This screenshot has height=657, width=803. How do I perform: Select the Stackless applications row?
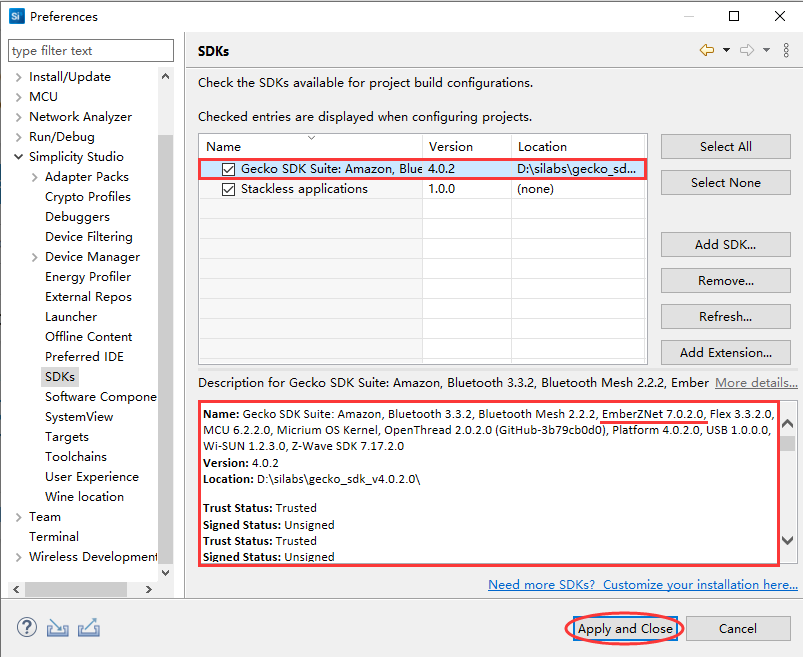pos(422,189)
